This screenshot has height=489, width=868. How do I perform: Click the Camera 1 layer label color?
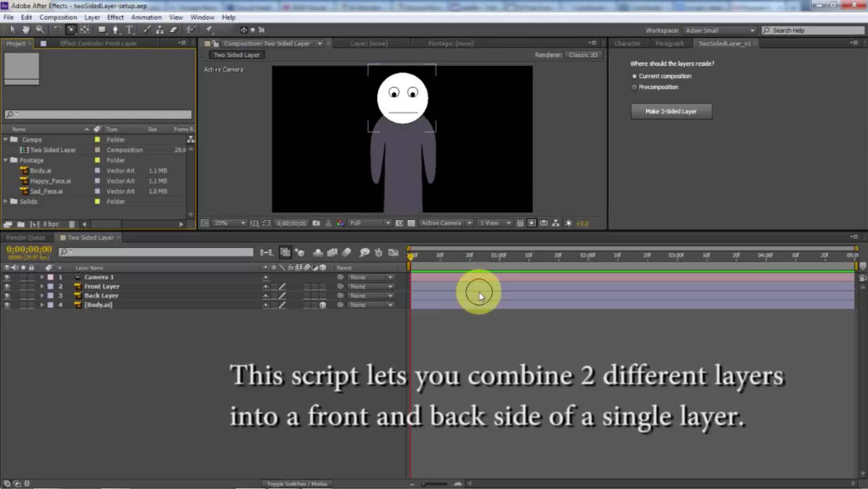click(x=50, y=277)
